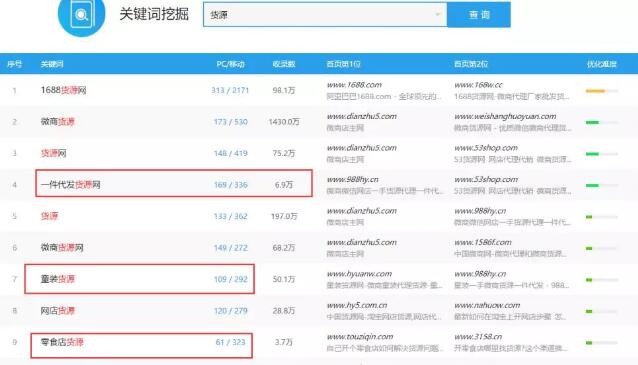Open keyword 货源网 in row 3
This screenshot has height=365, width=638.
click(x=53, y=153)
